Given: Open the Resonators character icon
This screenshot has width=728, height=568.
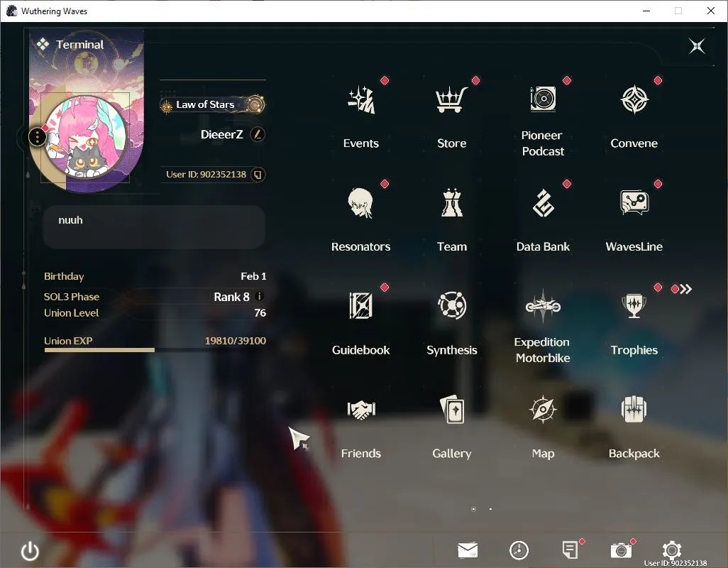Looking at the screenshot, I should coord(360,203).
